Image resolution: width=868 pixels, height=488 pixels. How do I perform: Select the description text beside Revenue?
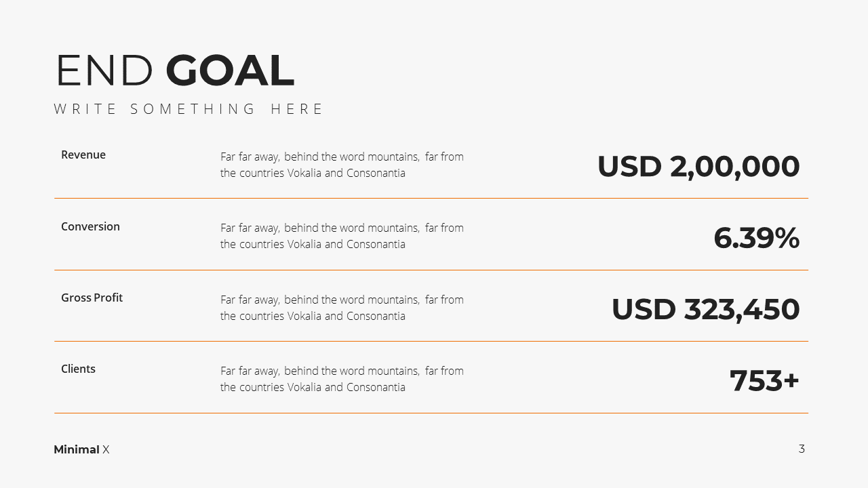tap(342, 165)
